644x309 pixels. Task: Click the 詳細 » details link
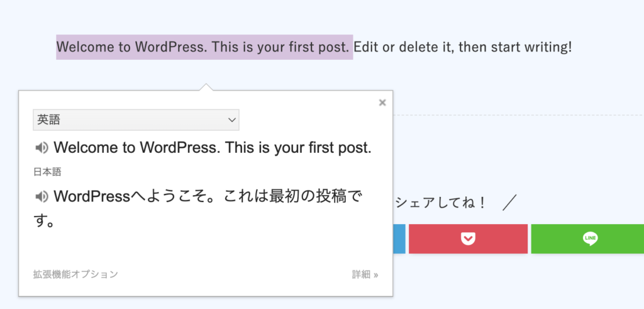point(365,274)
